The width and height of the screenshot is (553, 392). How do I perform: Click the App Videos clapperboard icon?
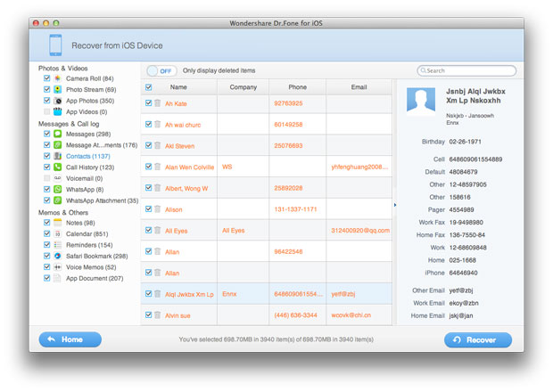pos(57,111)
